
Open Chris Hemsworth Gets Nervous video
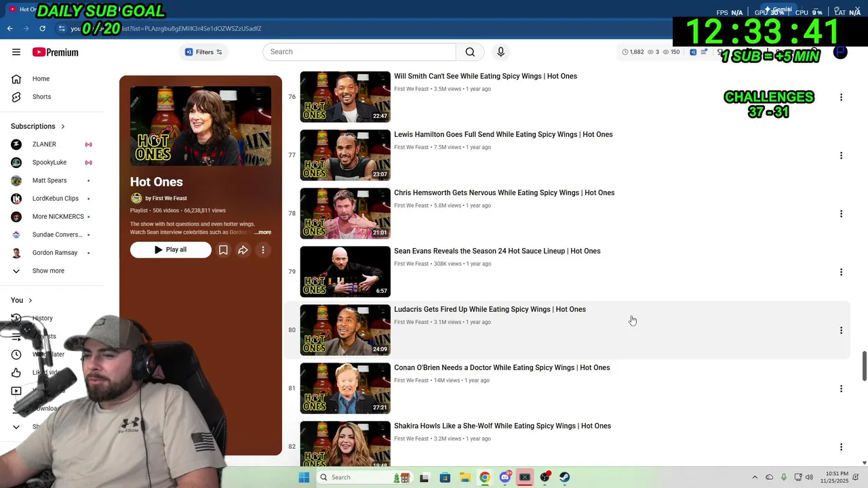pyautogui.click(x=504, y=193)
